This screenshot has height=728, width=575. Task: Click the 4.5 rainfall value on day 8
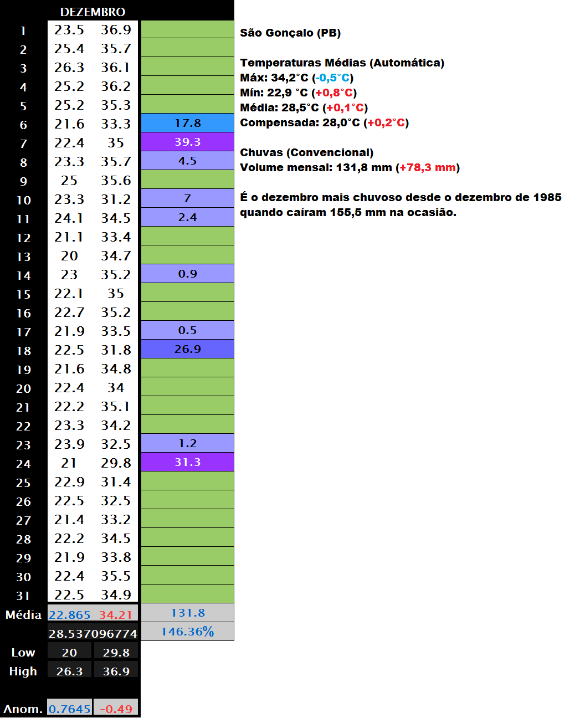point(187,161)
